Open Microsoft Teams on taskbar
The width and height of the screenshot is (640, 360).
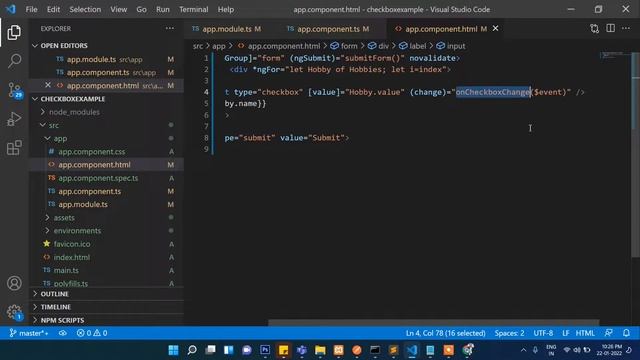point(302,350)
